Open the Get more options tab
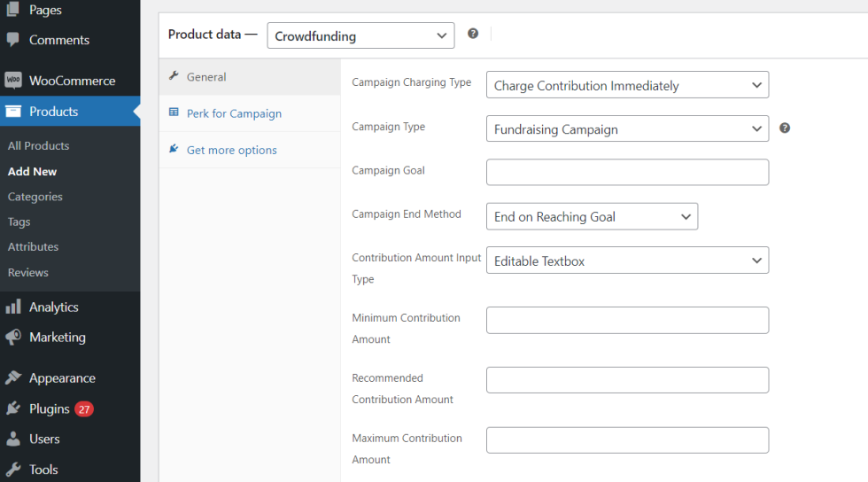The height and width of the screenshot is (482, 868). click(x=231, y=150)
